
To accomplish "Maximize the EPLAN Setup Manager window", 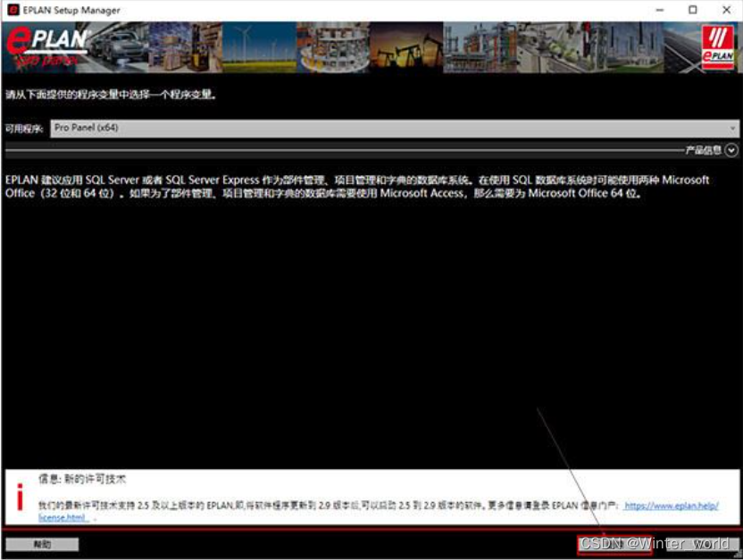I will point(693,10).
